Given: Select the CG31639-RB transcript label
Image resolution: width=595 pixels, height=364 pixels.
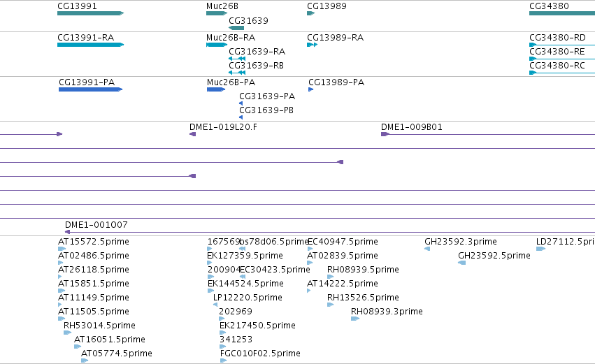Looking at the screenshot, I should pos(256,66).
